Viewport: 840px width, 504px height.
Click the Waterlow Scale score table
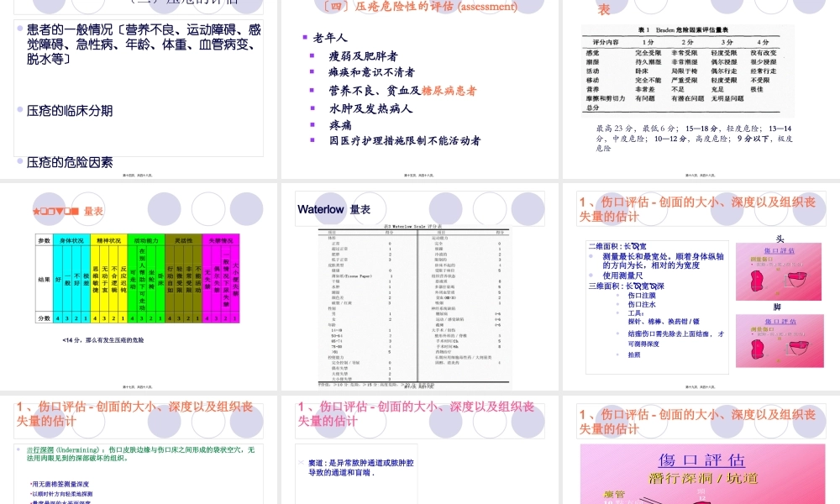[415, 306]
